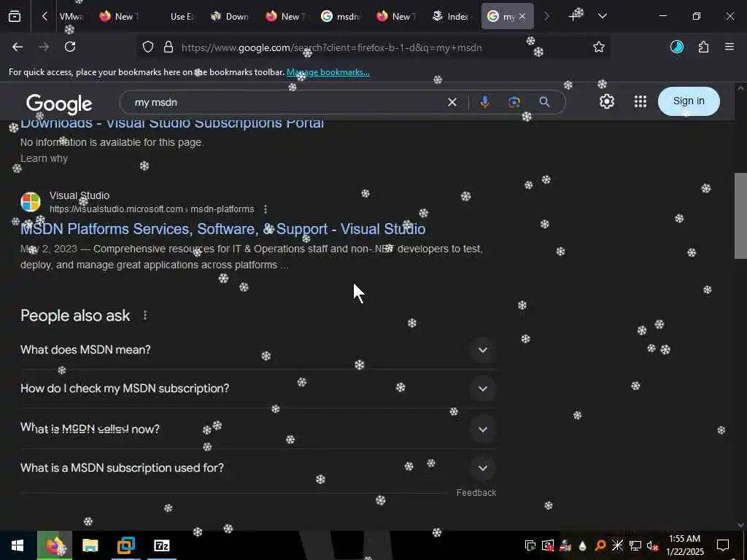
Task: Close the active "my" Google tab
Action: [522, 17]
